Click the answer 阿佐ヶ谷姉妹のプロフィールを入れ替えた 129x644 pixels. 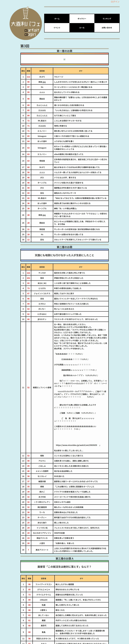[x=71, y=304]
